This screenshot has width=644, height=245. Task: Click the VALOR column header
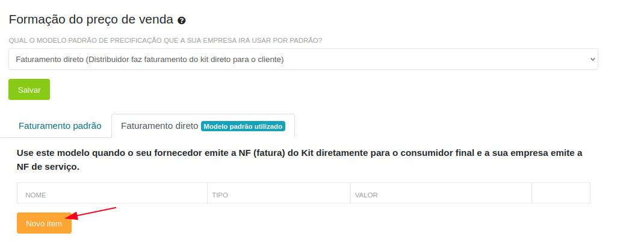click(367, 195)
